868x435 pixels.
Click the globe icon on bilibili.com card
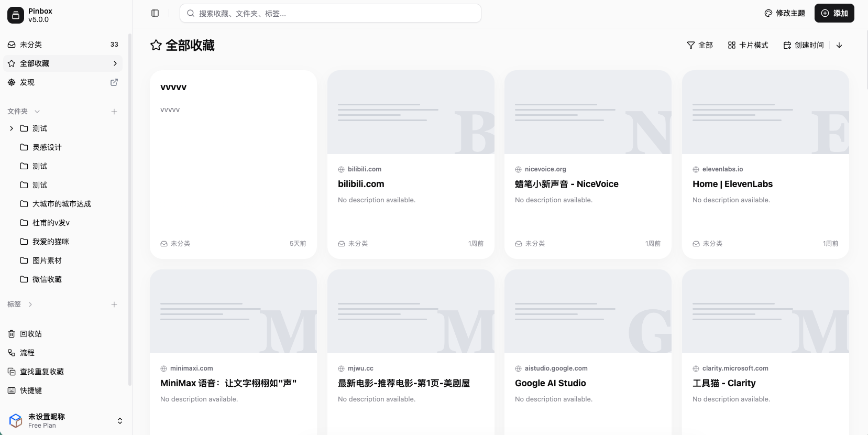[x=341, y=169]
